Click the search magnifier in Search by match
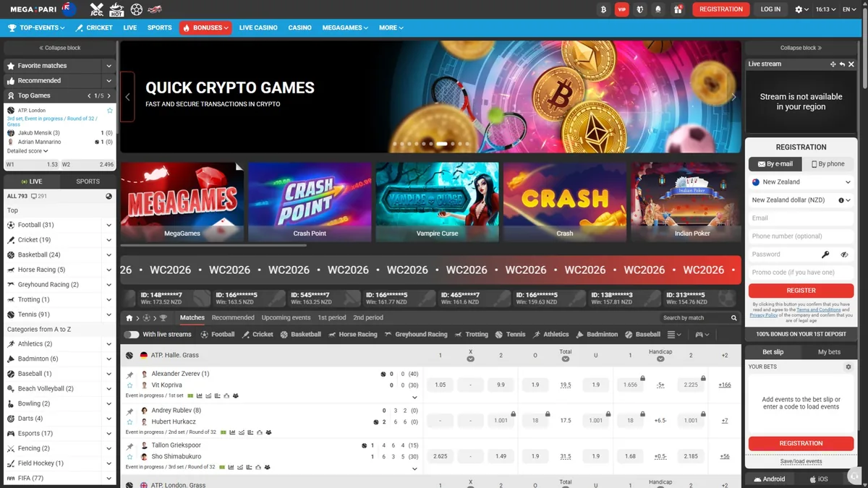Viewport: 868px width, 488px height. (x=733, y=318)
